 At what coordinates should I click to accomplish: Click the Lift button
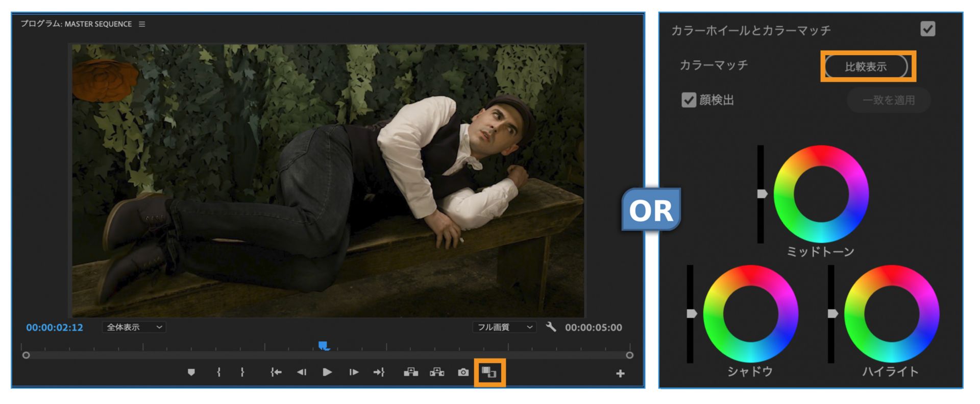(x=411, y=372)
